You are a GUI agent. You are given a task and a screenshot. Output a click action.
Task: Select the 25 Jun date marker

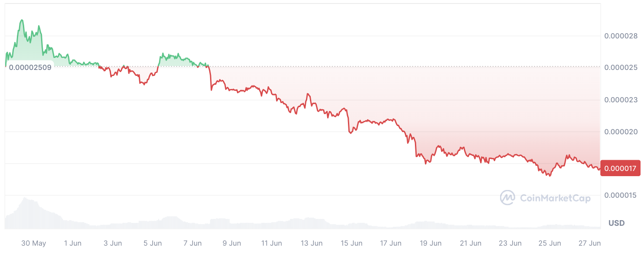[x=550, y=244]
